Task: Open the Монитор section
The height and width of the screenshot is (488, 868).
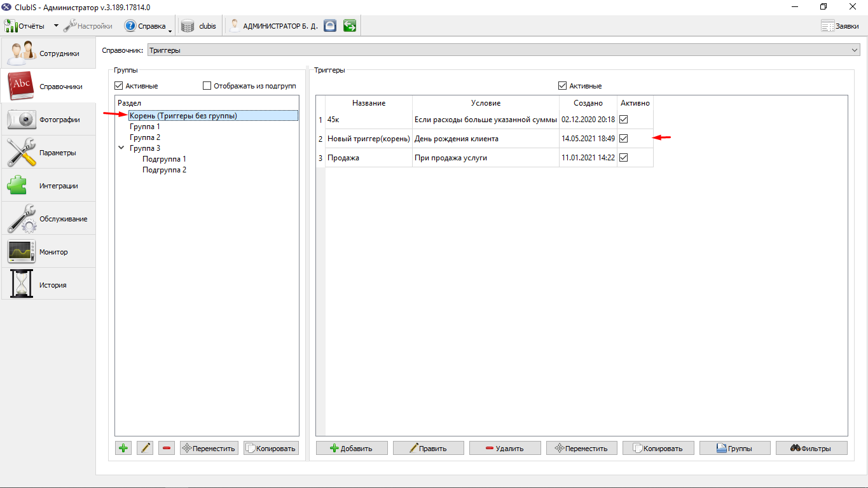Action: (x=48, y=252)
